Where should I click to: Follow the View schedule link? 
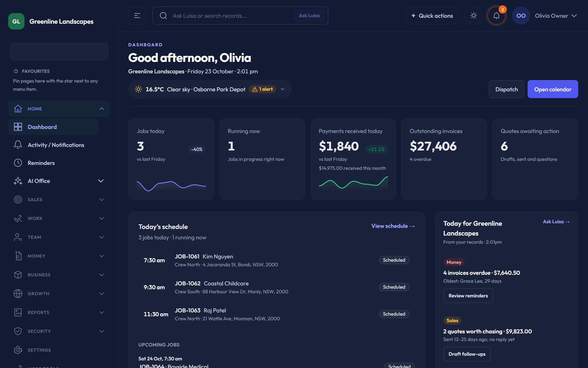tap(393, 226)
